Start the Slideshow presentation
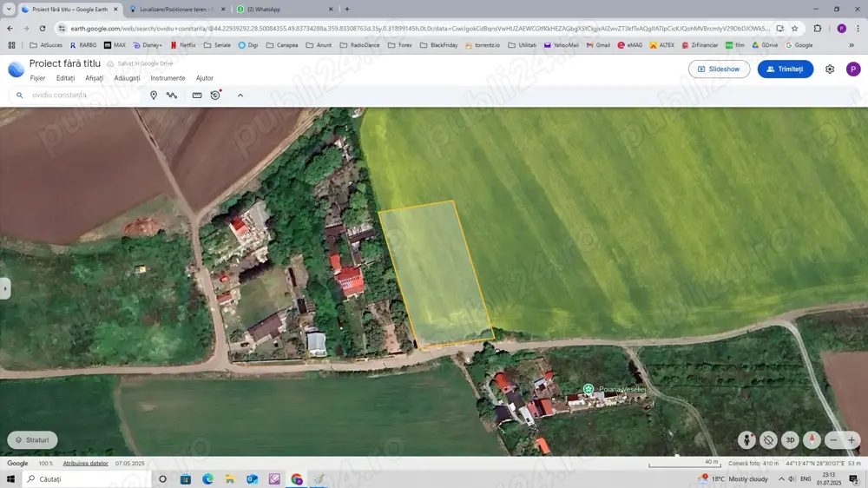This screenshot has height=488, width=868. pos(719,69)
